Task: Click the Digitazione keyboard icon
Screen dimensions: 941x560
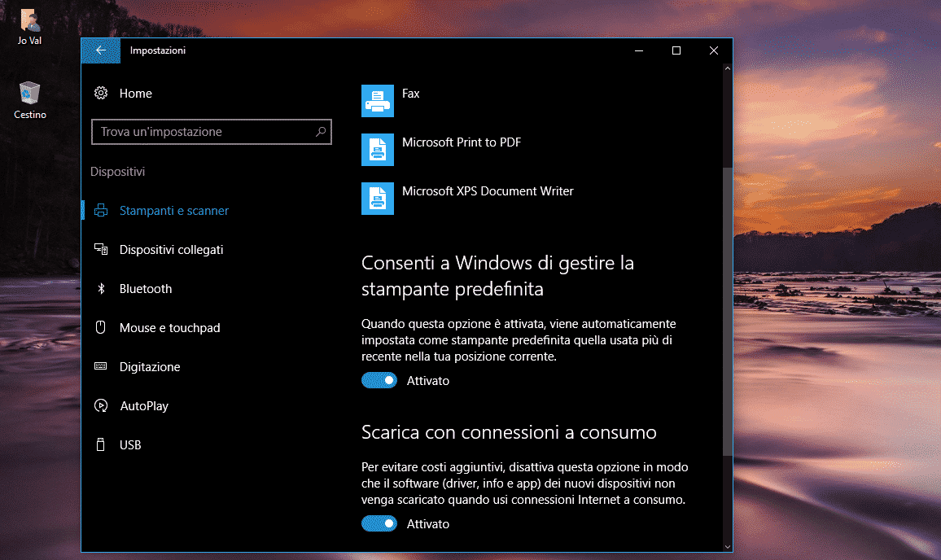Action: [x=101, y=366]
